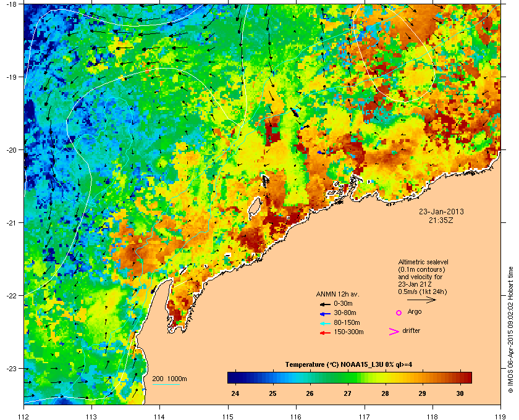Click the colorbar tick label '29'

point(423,393)
